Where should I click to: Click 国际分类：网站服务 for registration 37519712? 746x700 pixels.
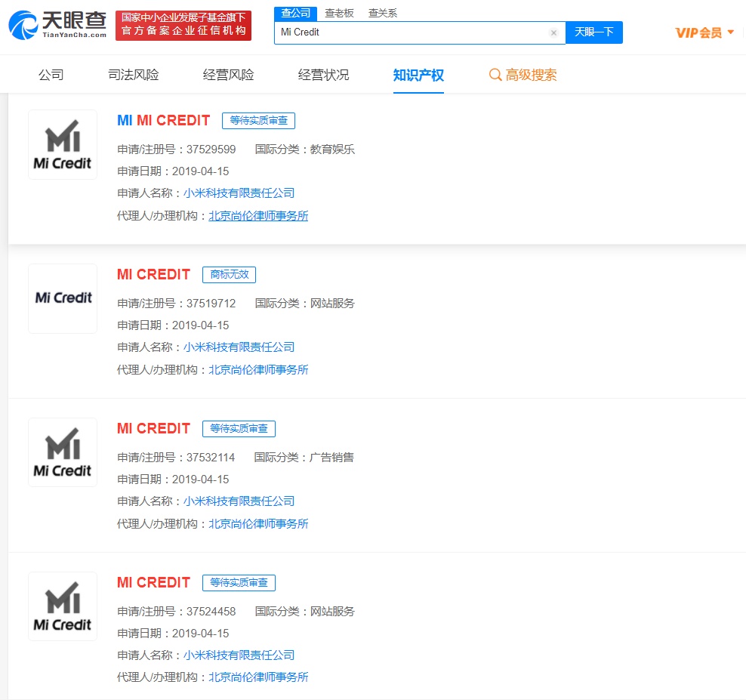[x=305, y=304]
